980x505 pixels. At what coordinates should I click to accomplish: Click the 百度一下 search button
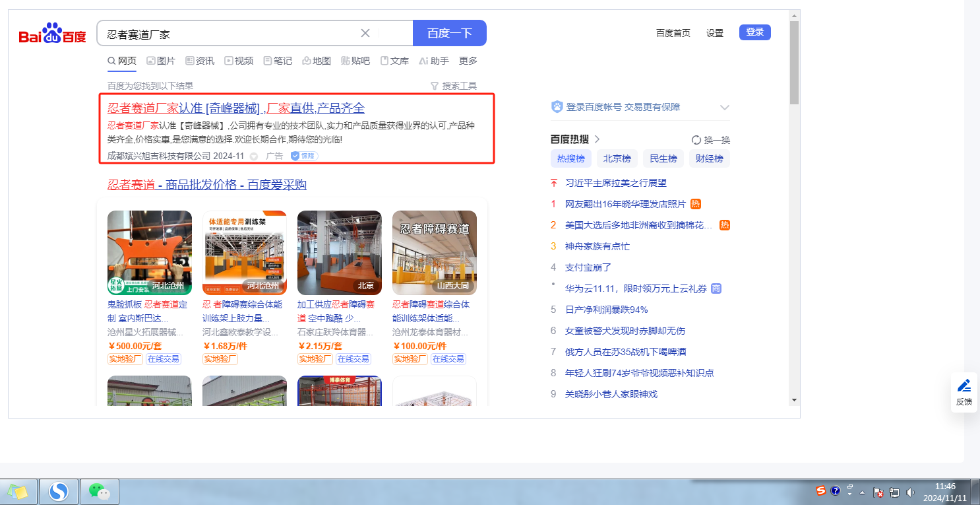coord(450,33)
